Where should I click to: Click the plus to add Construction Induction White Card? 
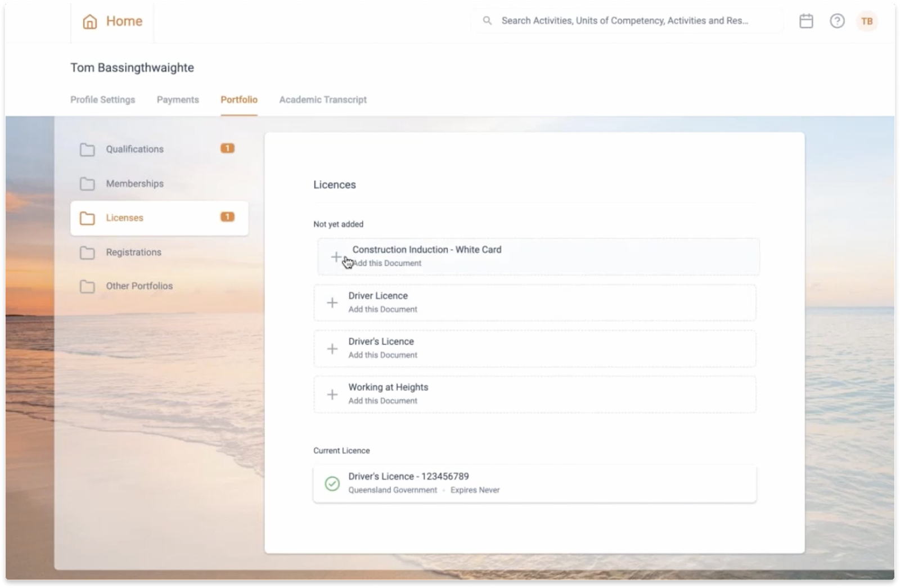336,256
